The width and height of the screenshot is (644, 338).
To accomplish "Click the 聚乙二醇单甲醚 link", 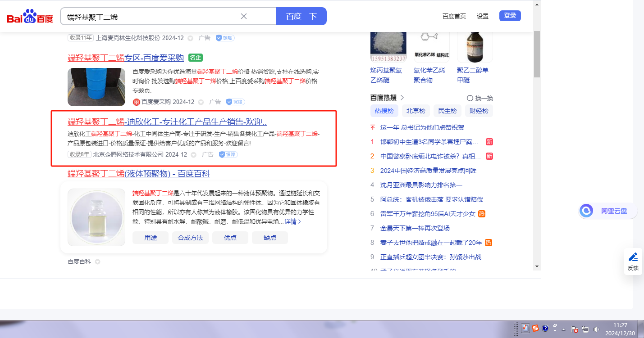I will pos(473,75).
